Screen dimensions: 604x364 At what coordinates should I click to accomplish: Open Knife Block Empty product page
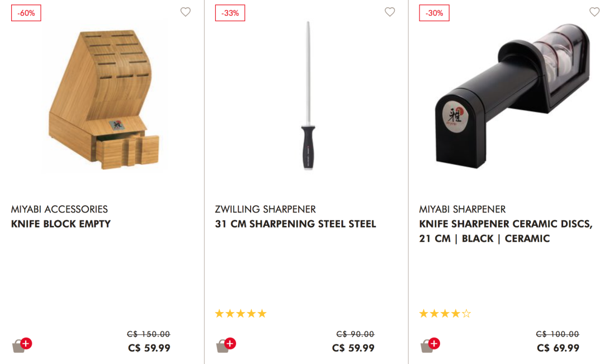61,224
